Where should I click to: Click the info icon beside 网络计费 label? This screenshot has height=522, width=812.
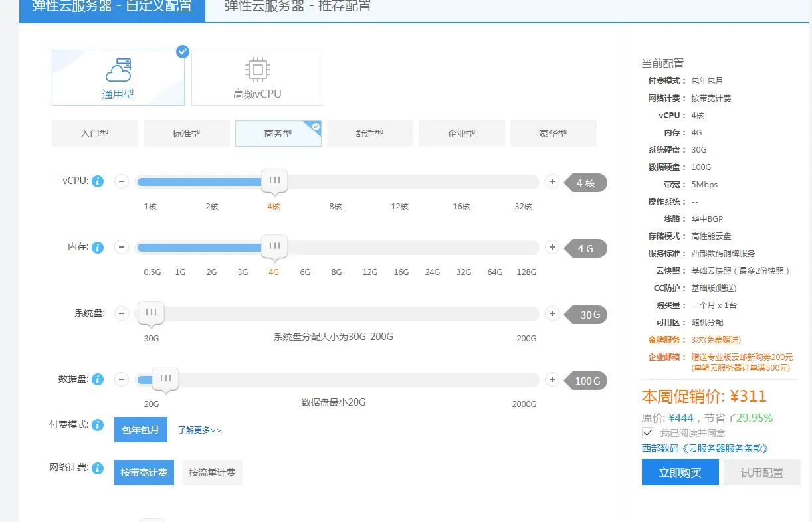[x=98, y=468]
